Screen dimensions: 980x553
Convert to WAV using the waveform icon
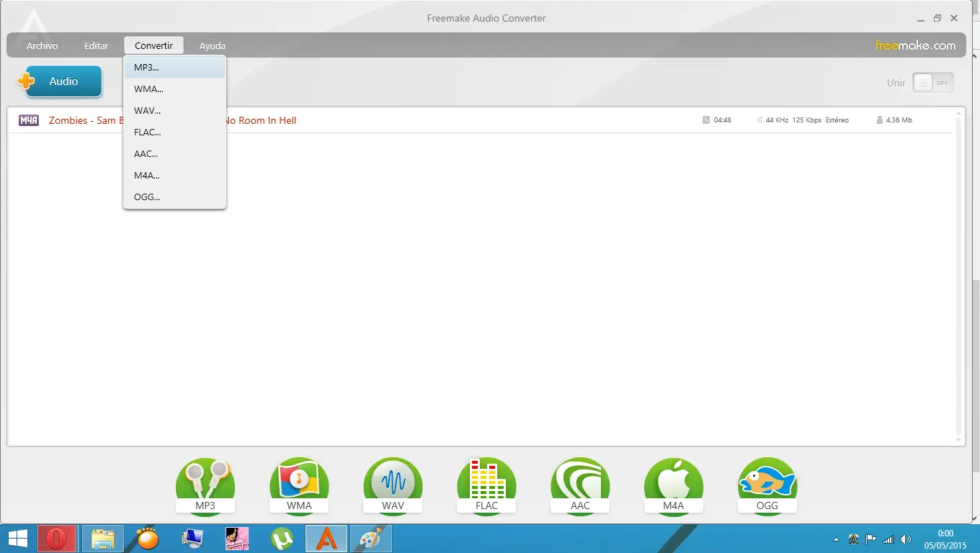point(393,486)
